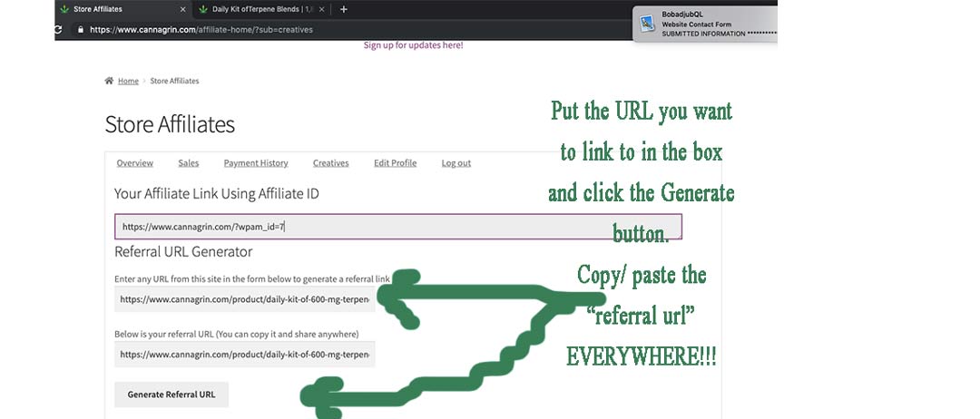Open the Overview tab
Image resolution: width=980 pixels, height=419 pixels.
point(135,163)
